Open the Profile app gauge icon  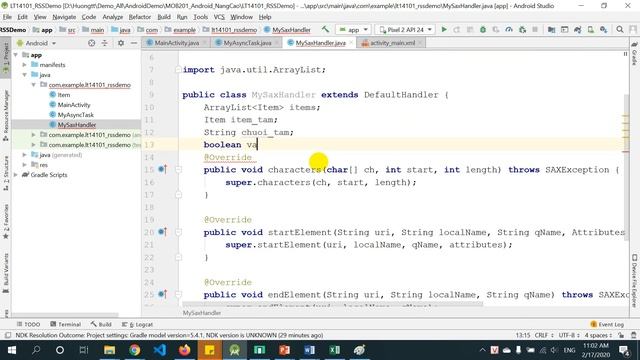509,29
